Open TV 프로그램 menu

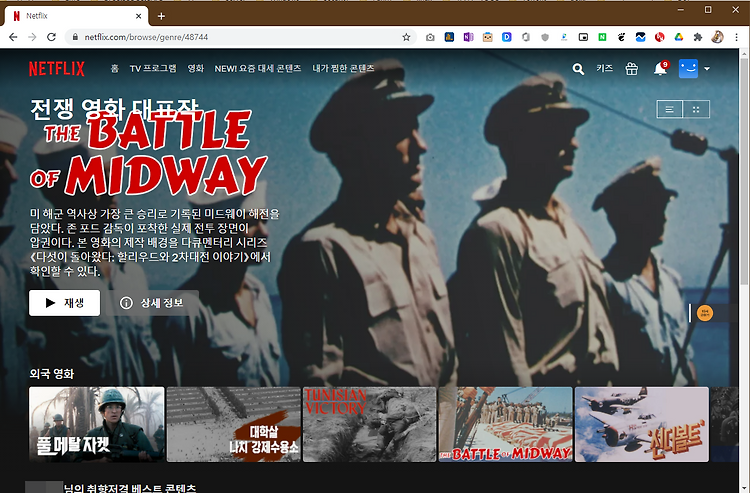point(153,68)
